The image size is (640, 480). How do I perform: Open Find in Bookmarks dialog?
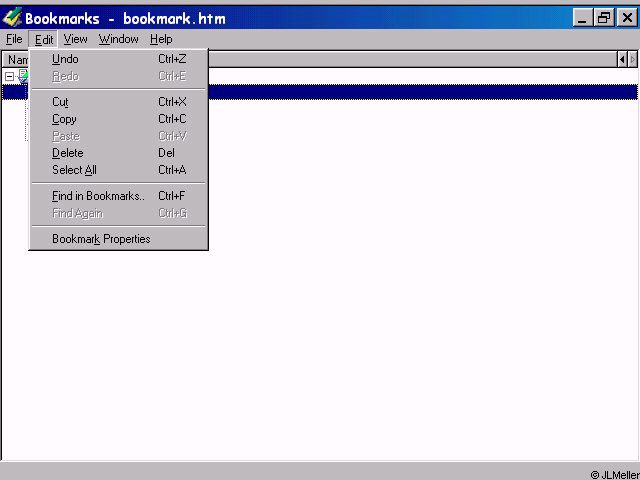[119, 196]
